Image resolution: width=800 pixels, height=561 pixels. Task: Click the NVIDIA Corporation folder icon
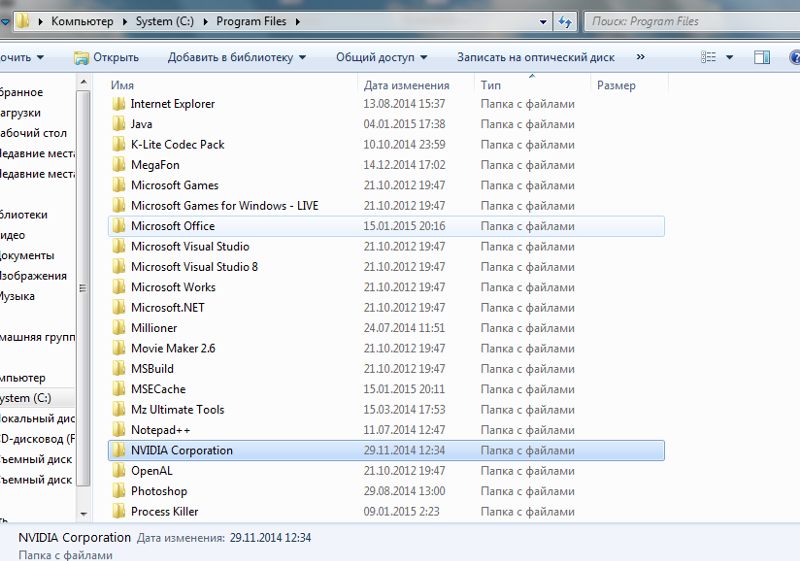[x=119, y=450]
